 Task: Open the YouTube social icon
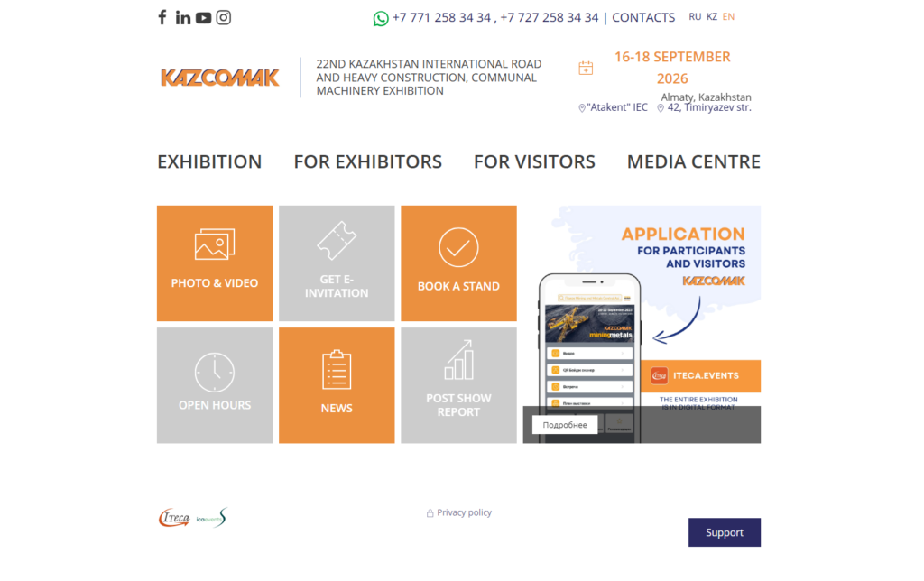pyautogui.click(x=203, y=17)
